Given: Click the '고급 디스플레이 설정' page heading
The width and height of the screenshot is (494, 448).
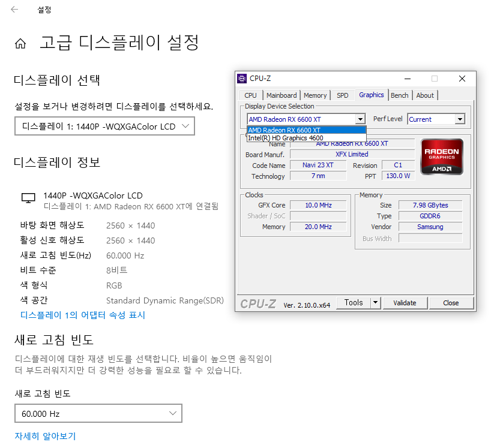Looking at the screenshot, I should pos(119,43).
